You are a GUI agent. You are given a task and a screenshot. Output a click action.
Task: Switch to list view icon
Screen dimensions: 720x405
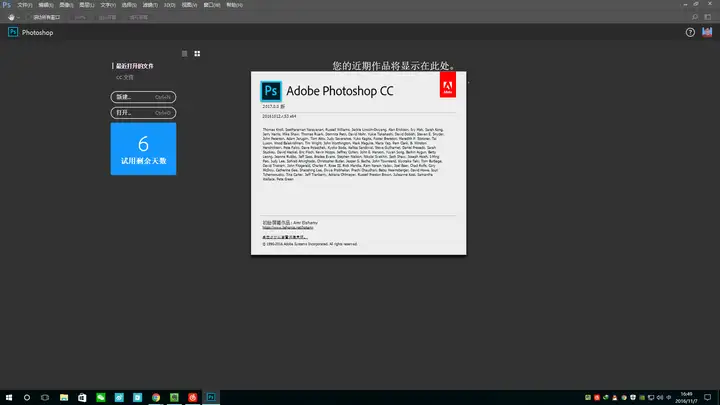pyautogui.click(x=185, y=54)
